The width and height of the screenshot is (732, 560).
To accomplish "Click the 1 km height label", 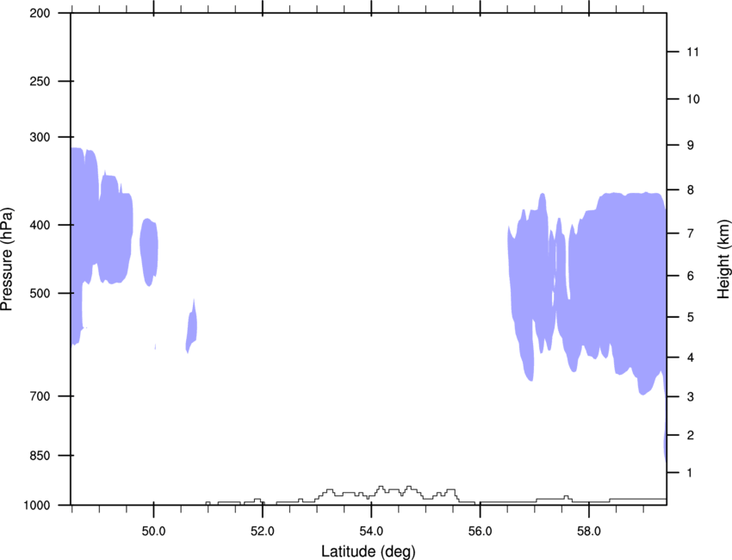I will point(691,473).
